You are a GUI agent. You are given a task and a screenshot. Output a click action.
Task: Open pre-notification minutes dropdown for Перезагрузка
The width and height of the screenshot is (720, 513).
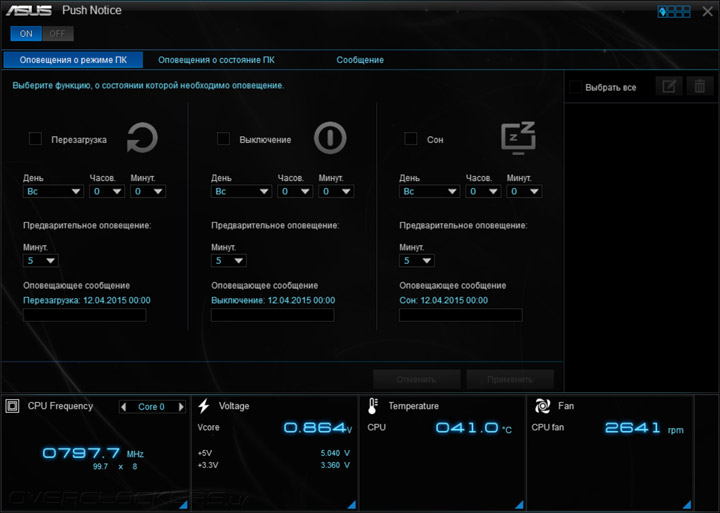(x=40, y=261)
